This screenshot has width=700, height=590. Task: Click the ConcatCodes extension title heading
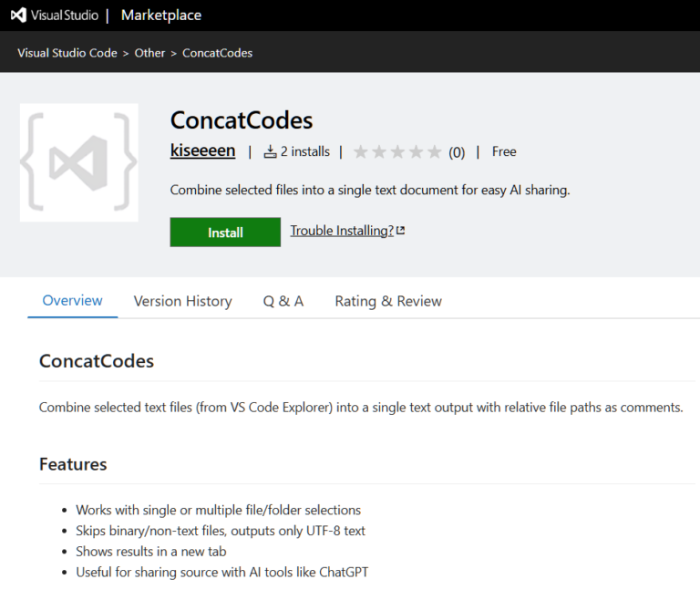click(242, 120)
